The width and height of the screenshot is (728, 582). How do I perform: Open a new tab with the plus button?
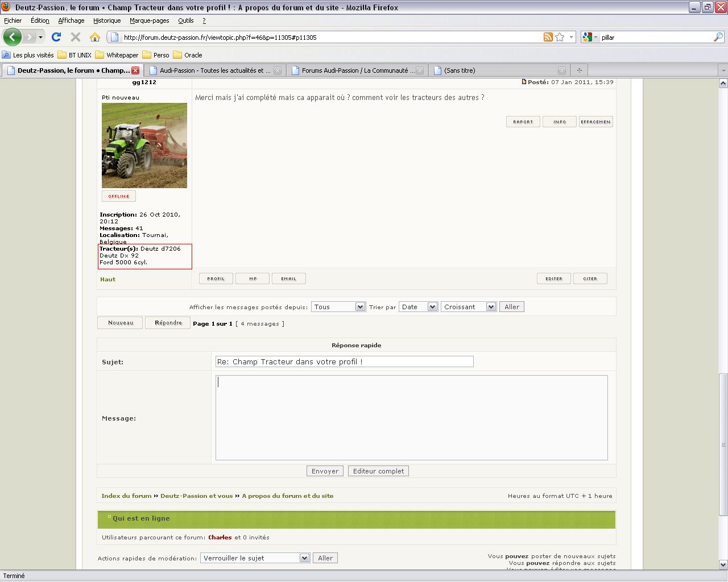(x=579, y=70)
